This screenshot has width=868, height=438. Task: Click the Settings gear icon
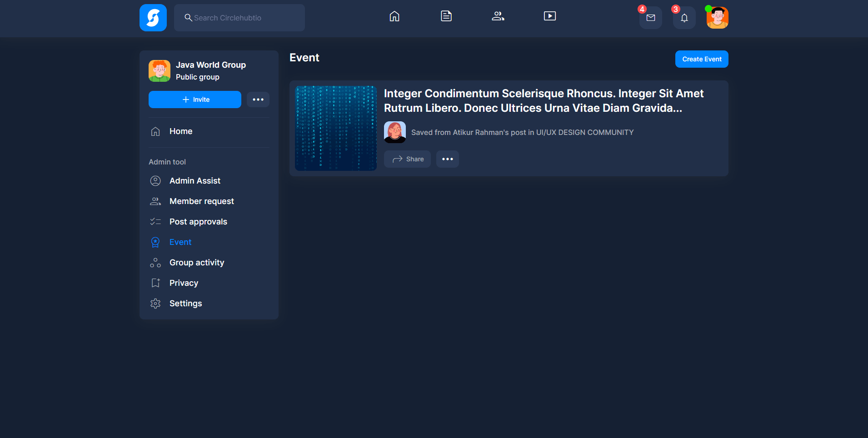[155, 304]
